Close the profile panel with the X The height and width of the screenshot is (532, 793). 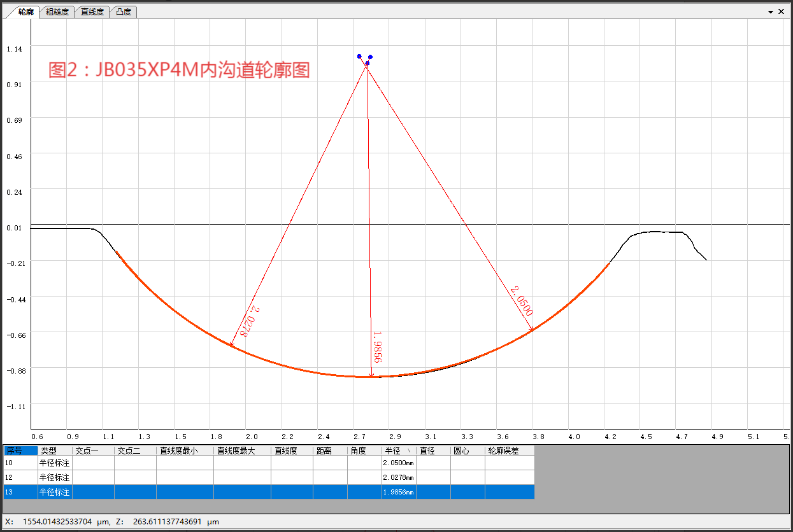click(x=781, y=11)
